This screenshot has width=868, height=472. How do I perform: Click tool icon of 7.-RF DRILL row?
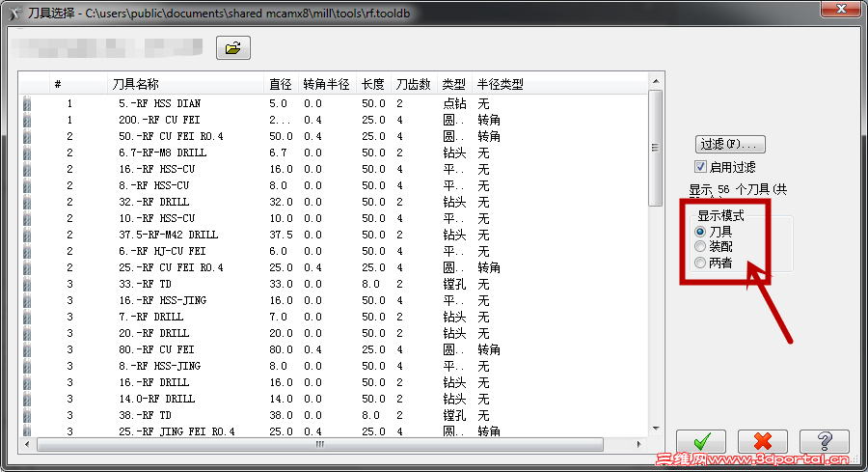[x=27, y=317]
